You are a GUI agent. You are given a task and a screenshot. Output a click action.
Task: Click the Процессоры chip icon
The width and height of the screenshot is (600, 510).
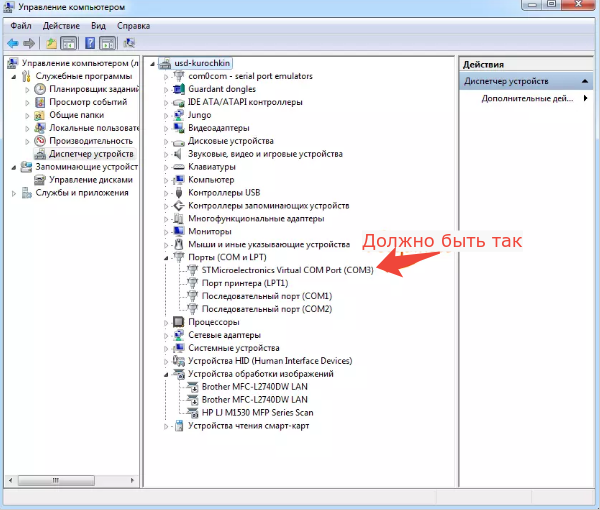pos(179,322)
